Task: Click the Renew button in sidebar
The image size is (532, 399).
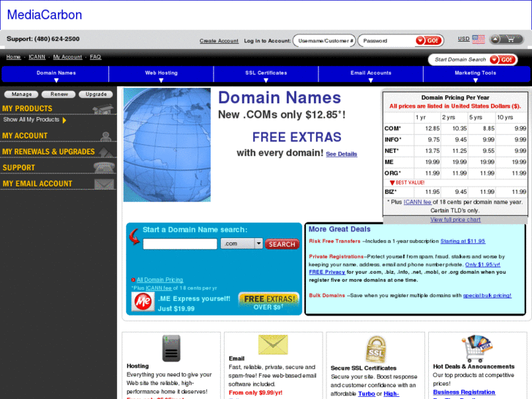Action: [59, 94]
